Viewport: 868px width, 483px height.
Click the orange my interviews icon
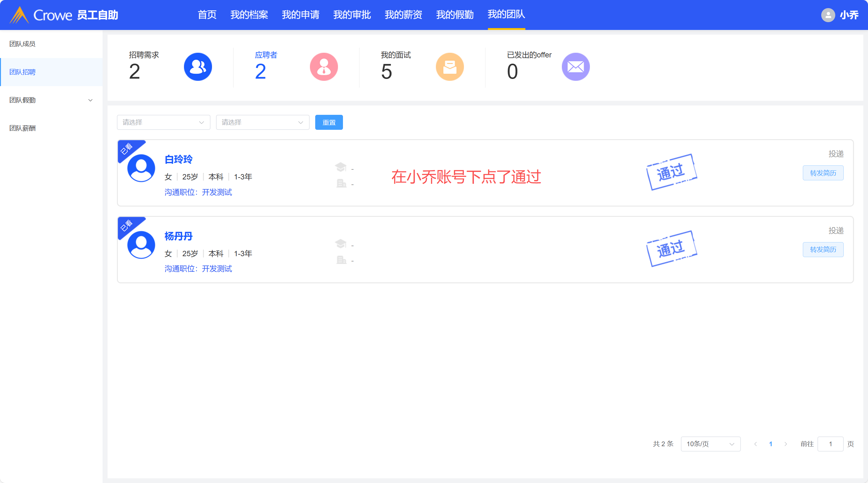tap(450, 67)
